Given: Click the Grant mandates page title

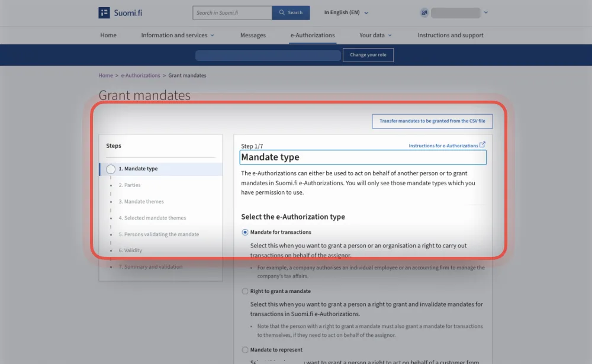Looking at the screenshot, I should click(144, 95).
